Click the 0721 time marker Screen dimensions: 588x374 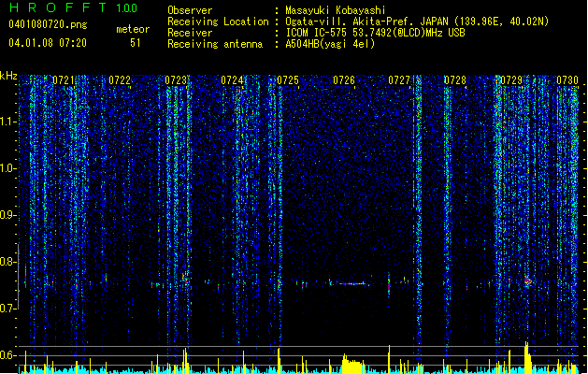click(63, 80)
